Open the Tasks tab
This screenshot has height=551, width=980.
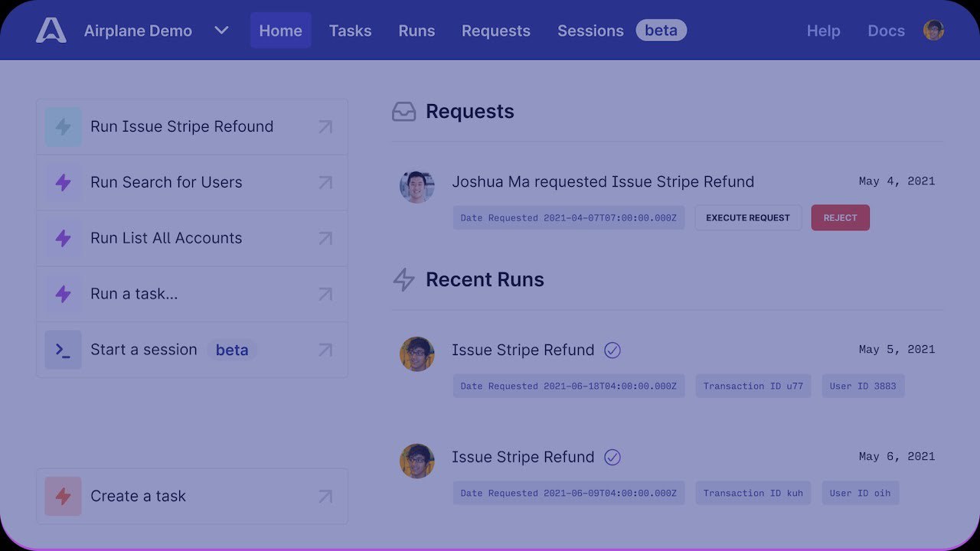pyautogui.click(x=350, y=31)
